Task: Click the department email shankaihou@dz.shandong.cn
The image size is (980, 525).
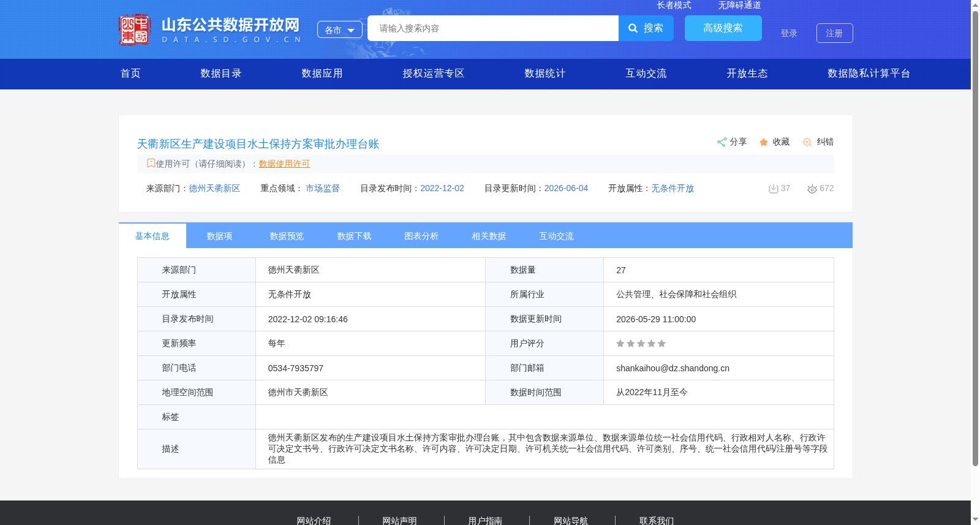Action: click(x=673, y=368)
